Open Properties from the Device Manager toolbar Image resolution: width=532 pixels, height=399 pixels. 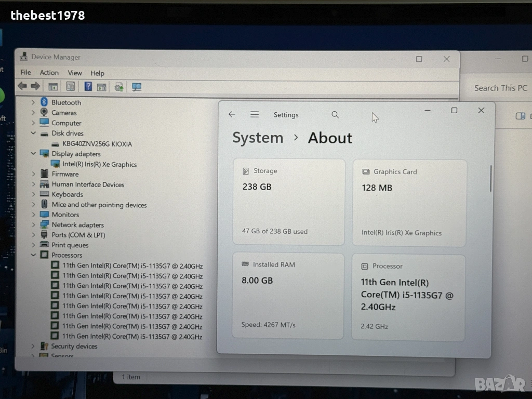pos(71,87)
